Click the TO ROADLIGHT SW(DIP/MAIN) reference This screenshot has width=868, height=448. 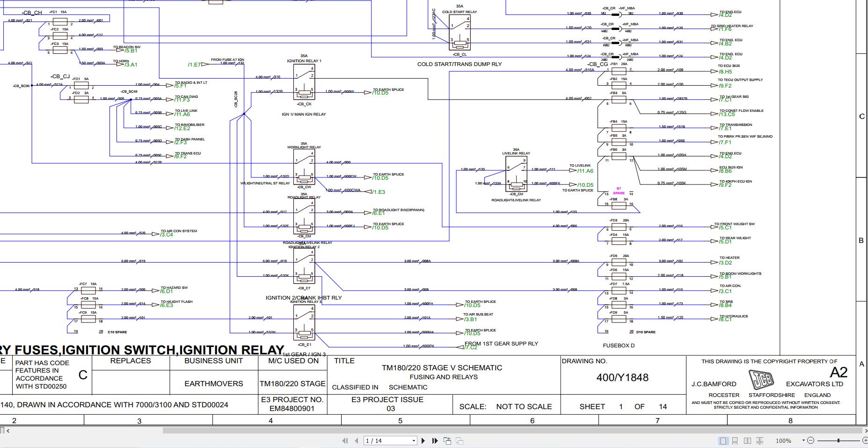tap(398, 210)
